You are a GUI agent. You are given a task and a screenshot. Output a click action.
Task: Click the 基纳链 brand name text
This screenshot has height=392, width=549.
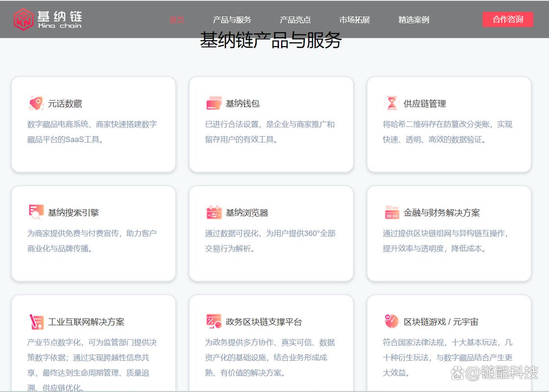coord(59,17)
